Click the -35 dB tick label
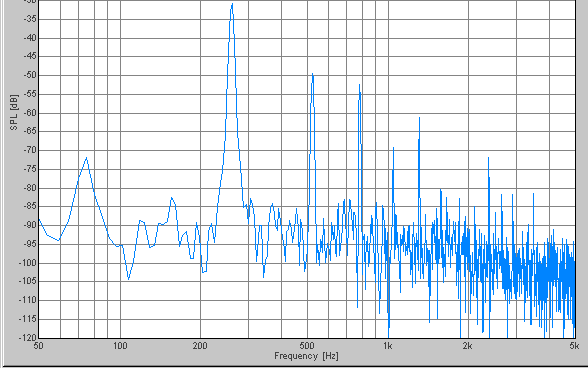 (x=30, y=19)
